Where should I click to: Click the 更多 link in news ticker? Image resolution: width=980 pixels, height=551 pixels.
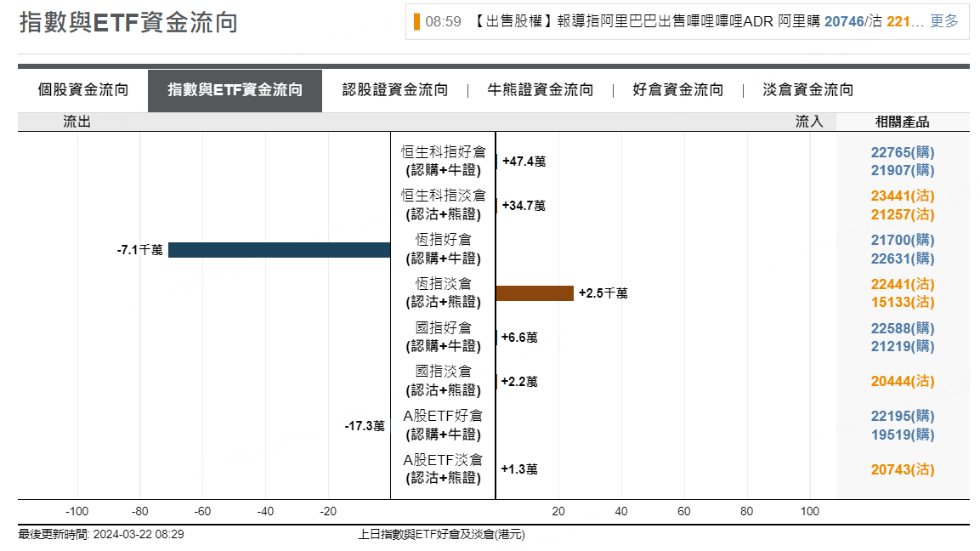[x=943, y=21]
